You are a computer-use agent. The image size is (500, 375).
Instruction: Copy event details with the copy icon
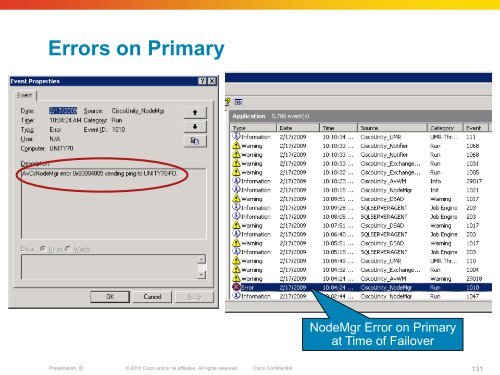click(195, 141)
